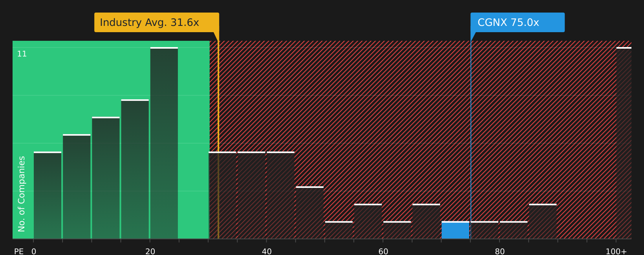Click the 'No. of Companies' axis label
This screenshot has width=644, height=255.
(x=22, y=194)
